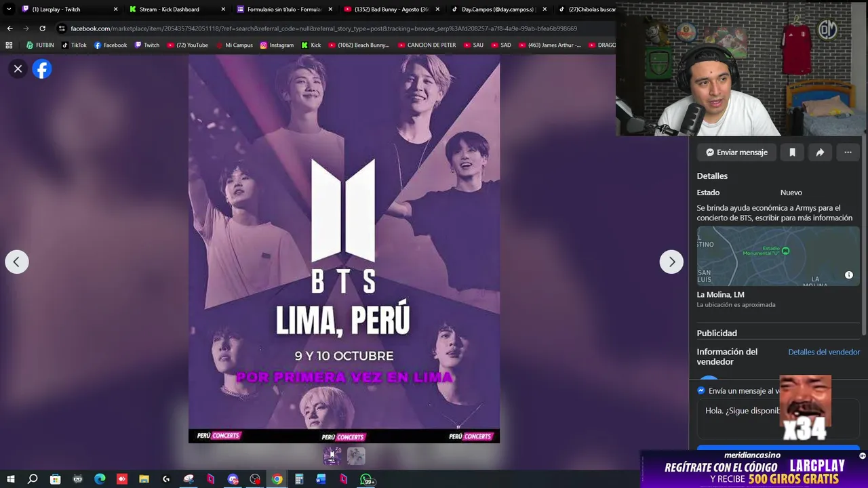Open the three-dots more options menu
Image resolution: width=868 pixels, height=488 pixels.
848,152
